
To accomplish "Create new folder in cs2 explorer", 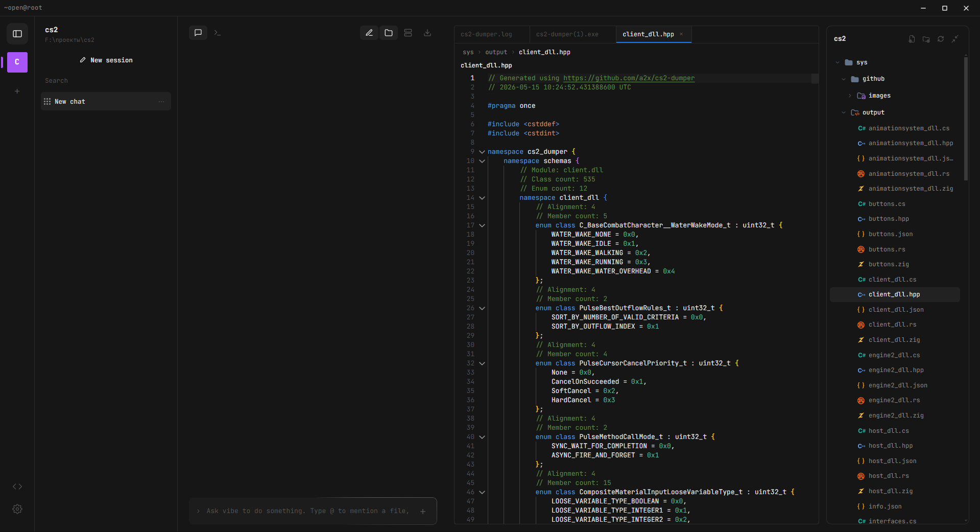I will pyautogui.click(x=926, y=39).
